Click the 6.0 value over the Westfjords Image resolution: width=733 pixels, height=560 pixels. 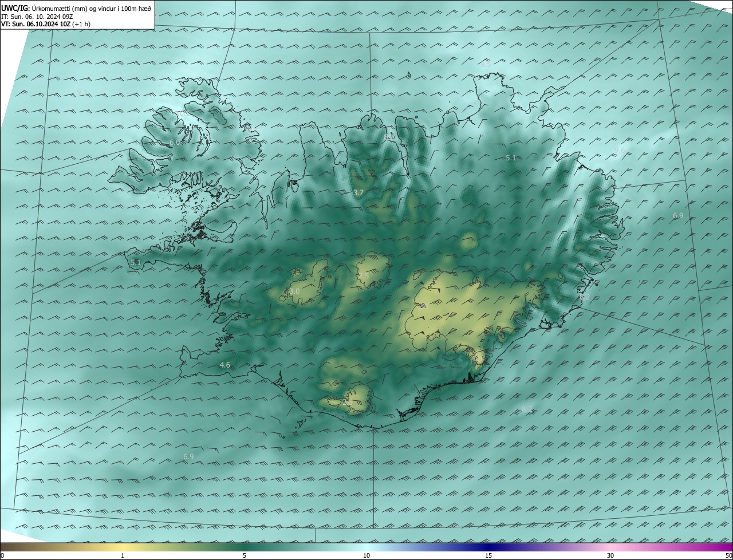pyautogui.click(x=175, y=142)
